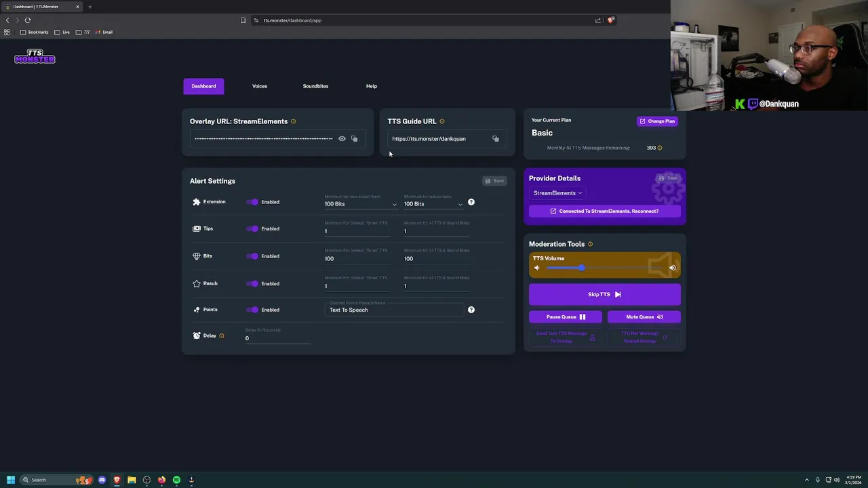Viewport: 868px width, 488px height.
Task: Select the Dashboard | TTS.Monster browser tab
Action: pos(41,7)
